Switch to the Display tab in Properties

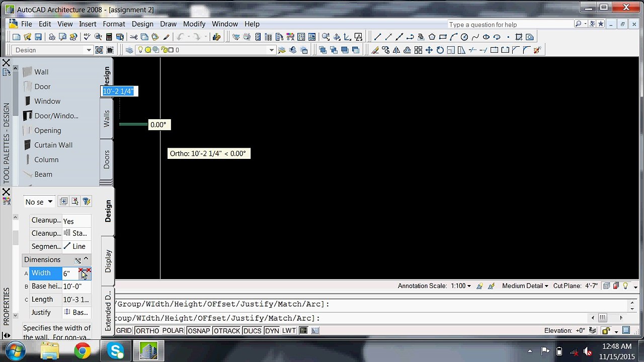(x=108, y=261)
